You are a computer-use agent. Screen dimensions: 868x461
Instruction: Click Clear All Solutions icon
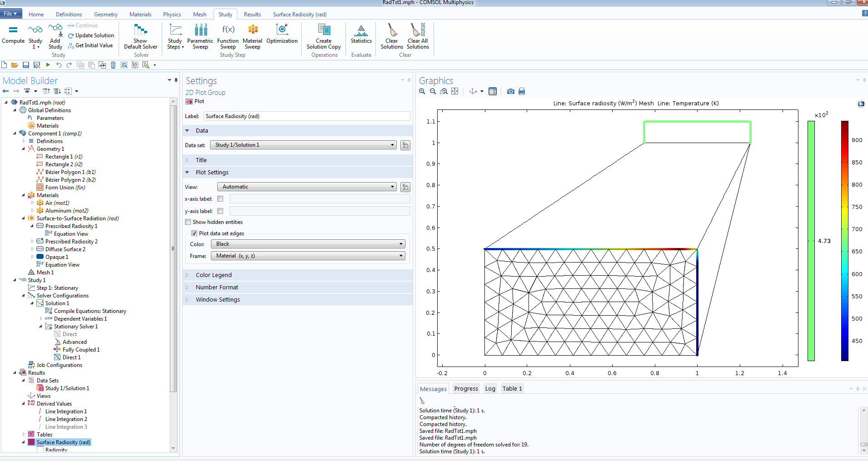(x=418, y=36)
